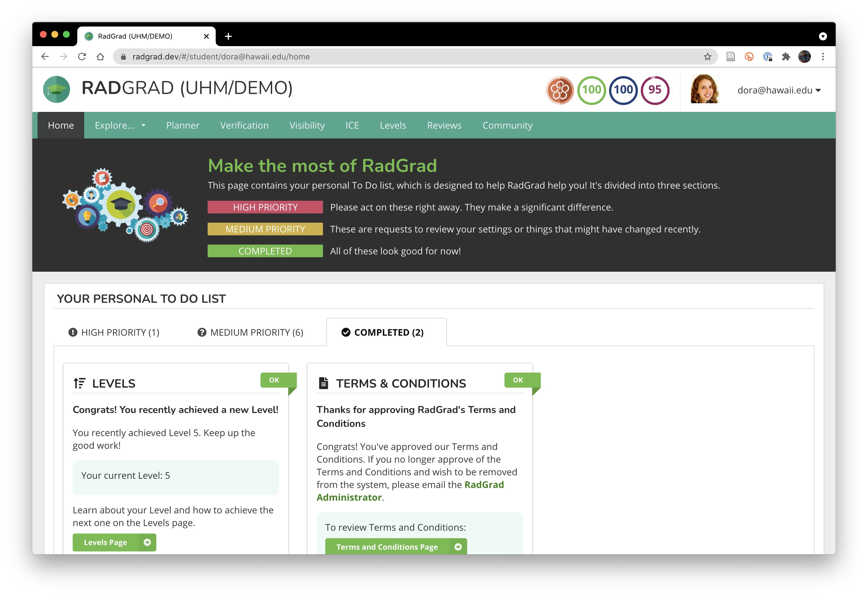Image resolution: width=868 pixels, height=597 pixels.
Task: Open the Verification page
Action: coord(244,125)
